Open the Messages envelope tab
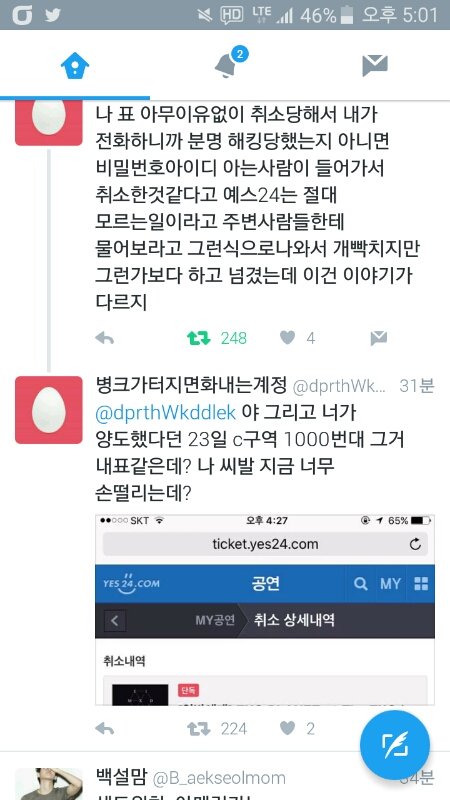This screenshot has height=800, width=450. pos(375,66)
